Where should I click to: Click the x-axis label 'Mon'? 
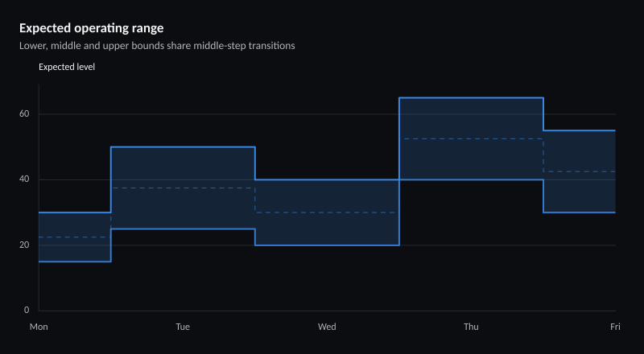(x=39, y=327)
